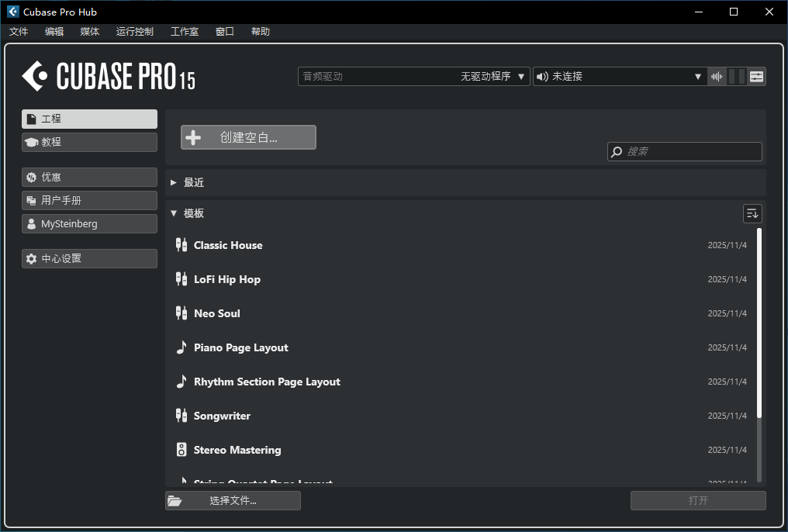788x532 pixels.
Task: Open the 教程 tutorials section
Action: click(89, 142)
